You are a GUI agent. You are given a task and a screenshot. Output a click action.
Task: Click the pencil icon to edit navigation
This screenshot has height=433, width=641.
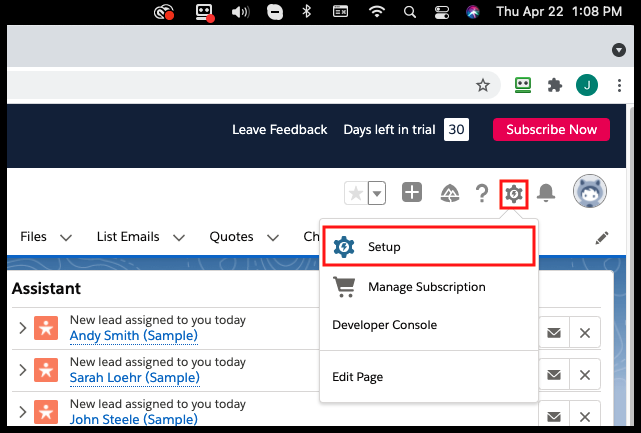[x=602, y=238]
